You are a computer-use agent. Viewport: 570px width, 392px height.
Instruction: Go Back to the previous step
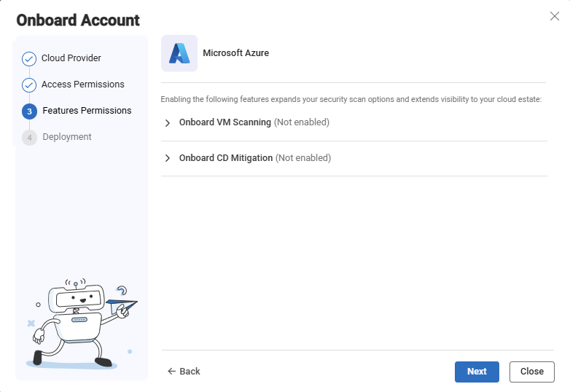click(184, 372)
